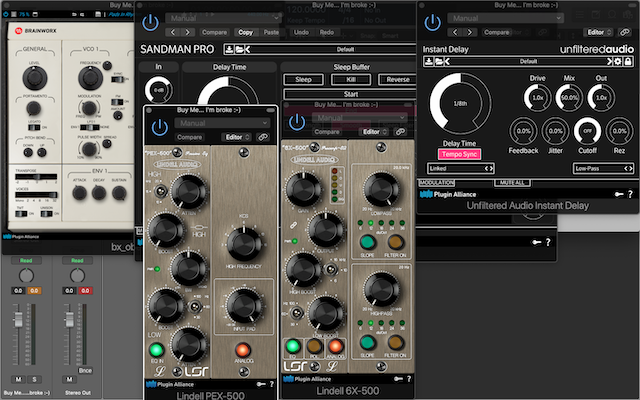The image size is (640, 400).
Task: Open PEX-500 Manual preset dropdown
Action: (x=222, y=122)
